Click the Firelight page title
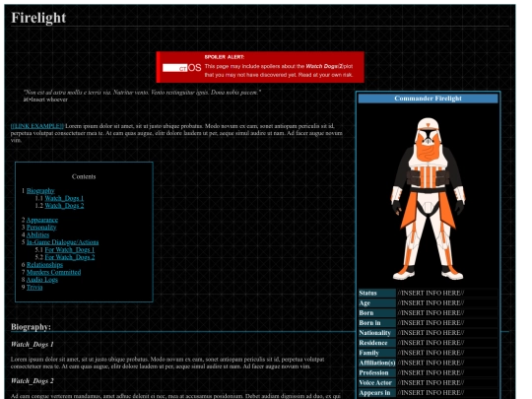The height and width of the screenshot is (399, 532). coord(38,18)
